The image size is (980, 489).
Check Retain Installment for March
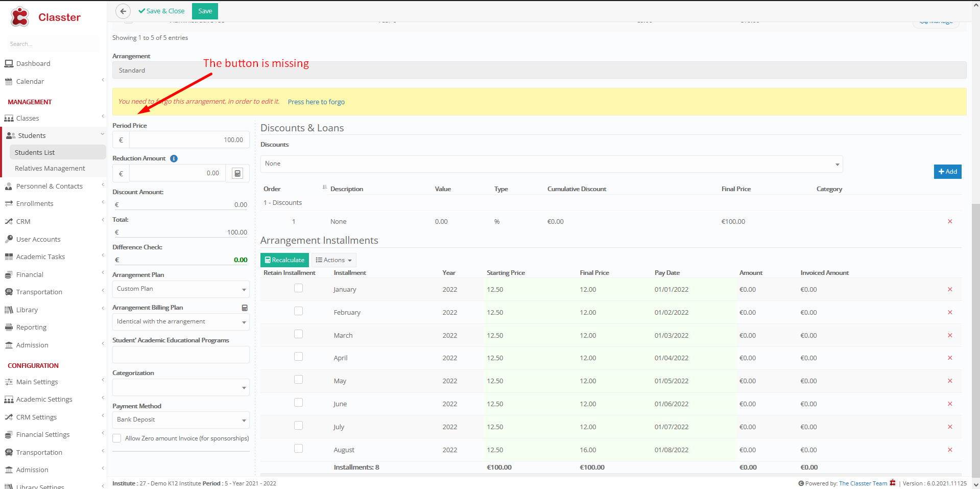(x=298, y=334)
